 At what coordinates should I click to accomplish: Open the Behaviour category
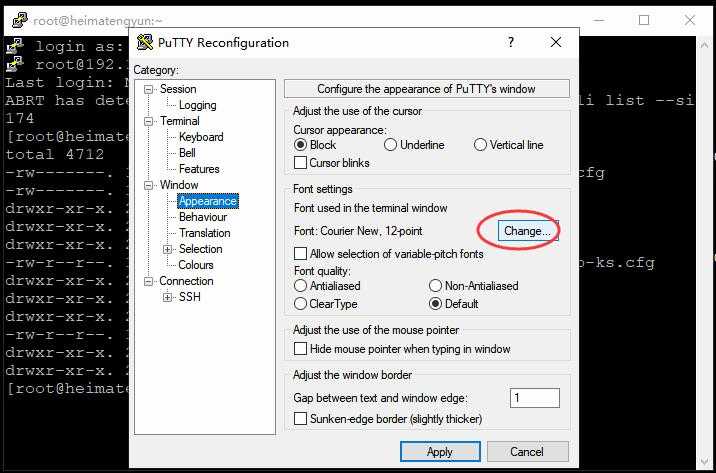(x=202, y=217)
